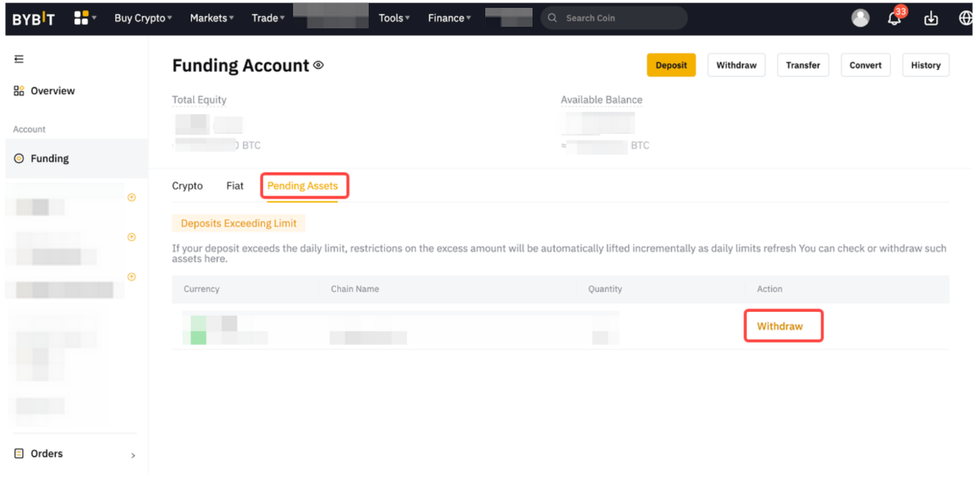Expand the Markets dropdown
The image size is (980, 482).
[x=211, y=18]
